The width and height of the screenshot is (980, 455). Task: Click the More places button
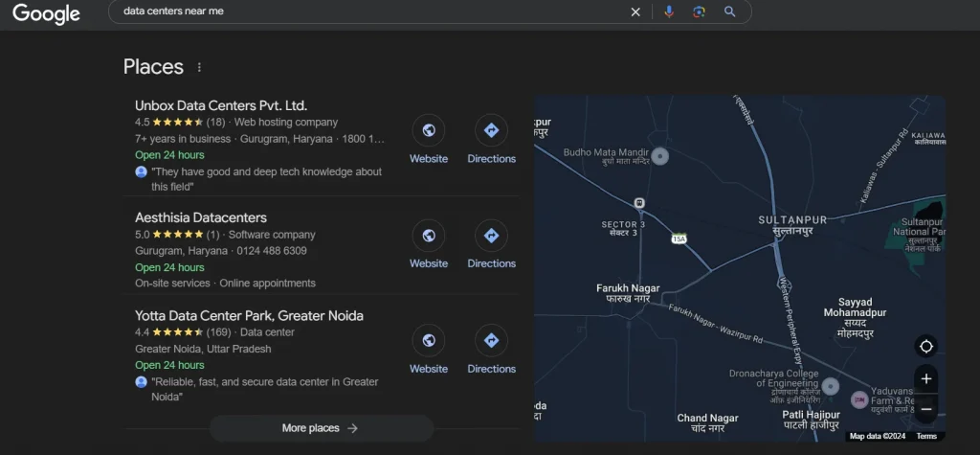(322, 428)
